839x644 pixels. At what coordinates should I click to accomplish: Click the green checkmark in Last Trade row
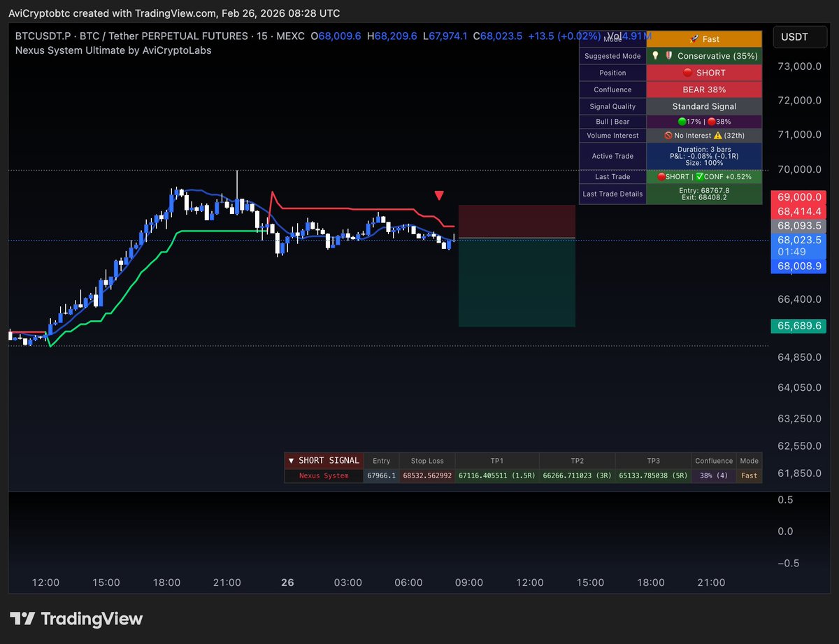(698, 176)
